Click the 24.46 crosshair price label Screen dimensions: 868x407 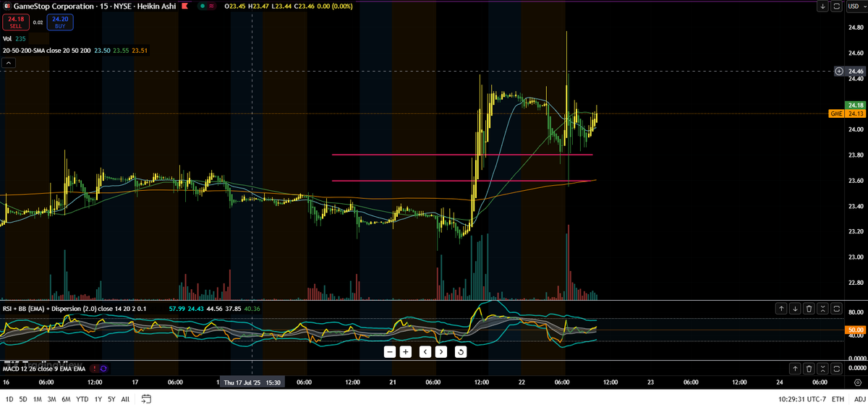[x=856, y=71]
